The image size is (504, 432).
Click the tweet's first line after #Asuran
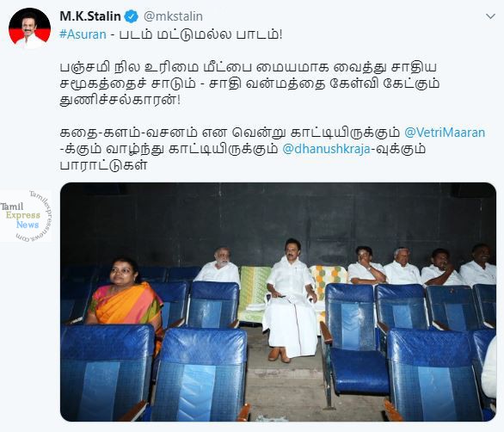point(196,34)
